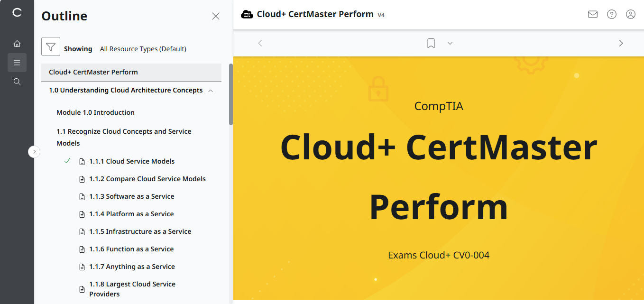Screen dimensions: 644x304
Task: Click the envelope contact icon
Action: click(592, 14)
